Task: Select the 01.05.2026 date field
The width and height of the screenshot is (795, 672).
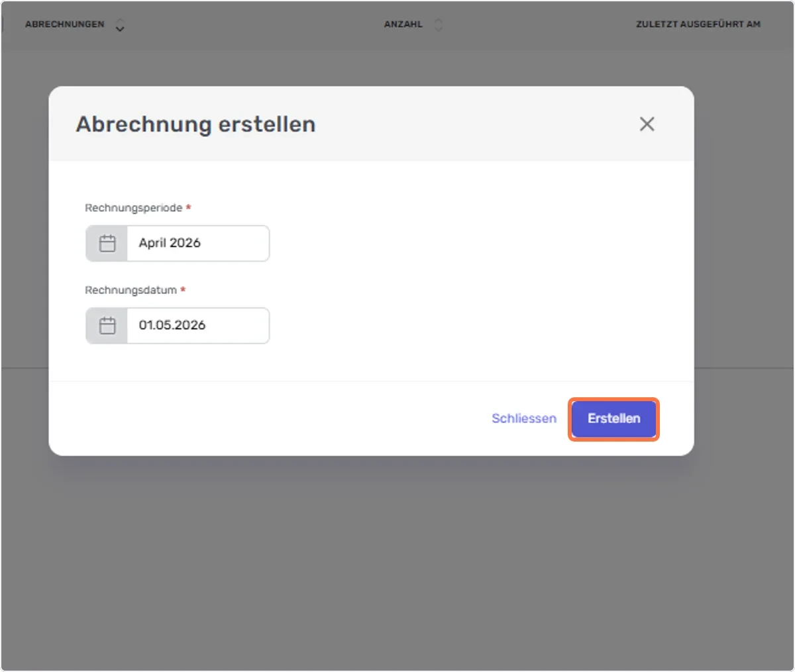Action: point(198,326)
